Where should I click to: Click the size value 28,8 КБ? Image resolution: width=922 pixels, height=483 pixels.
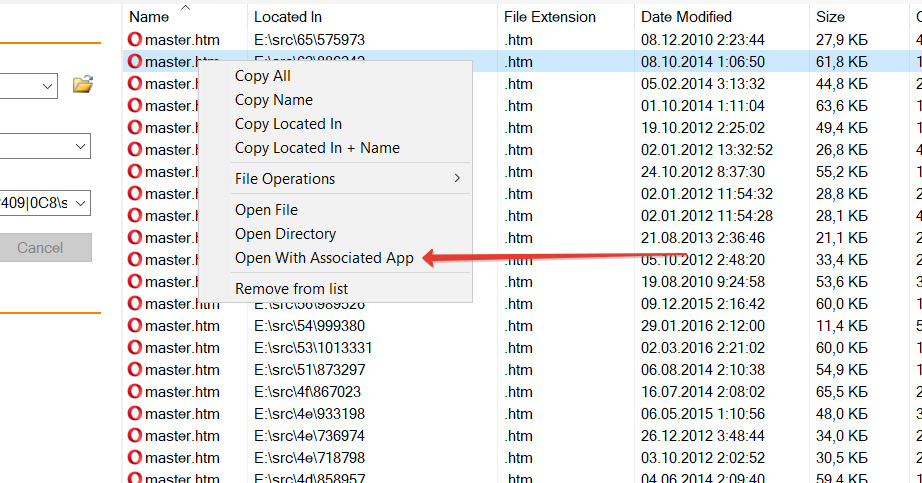(841, 194)
